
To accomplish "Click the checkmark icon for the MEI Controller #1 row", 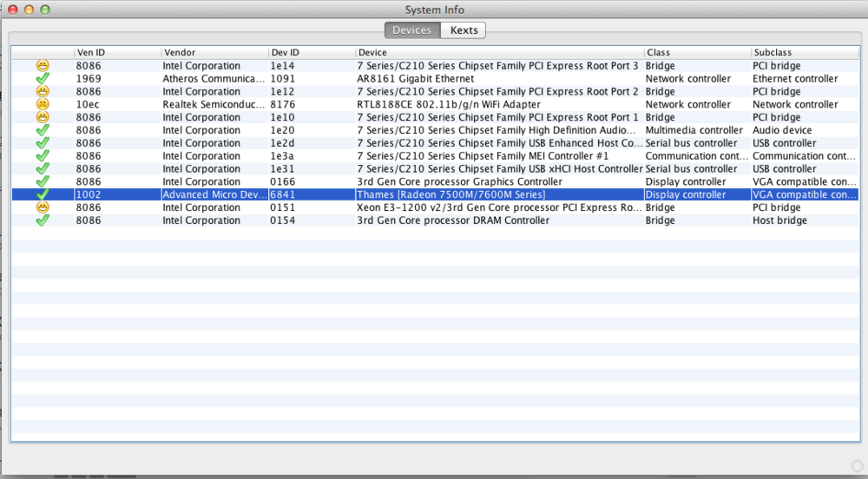I will (42, 156).
